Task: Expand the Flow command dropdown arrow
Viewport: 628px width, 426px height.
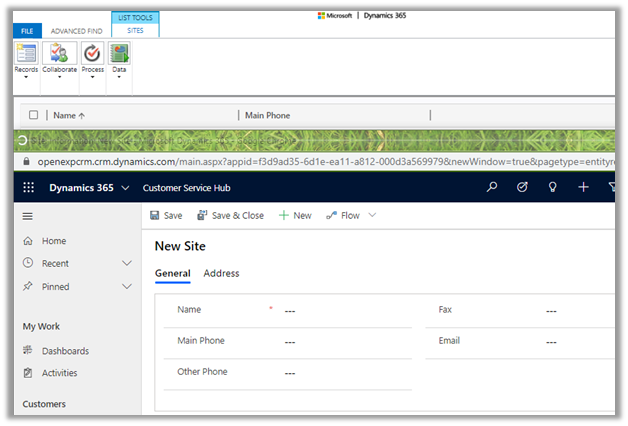Action: pyautogui.click(x=373, y=215)
